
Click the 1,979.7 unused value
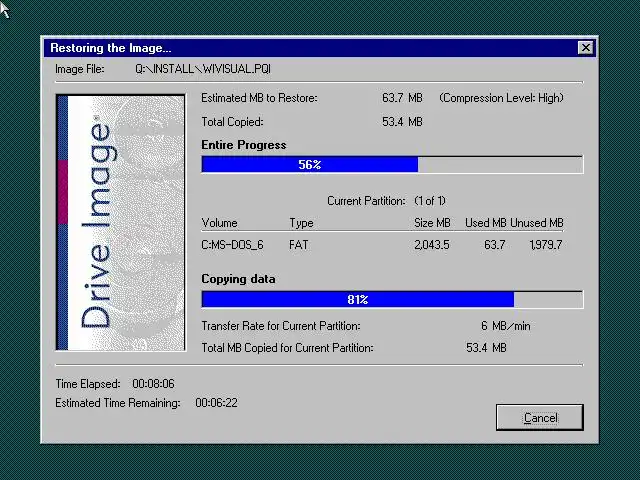(546, 245)
